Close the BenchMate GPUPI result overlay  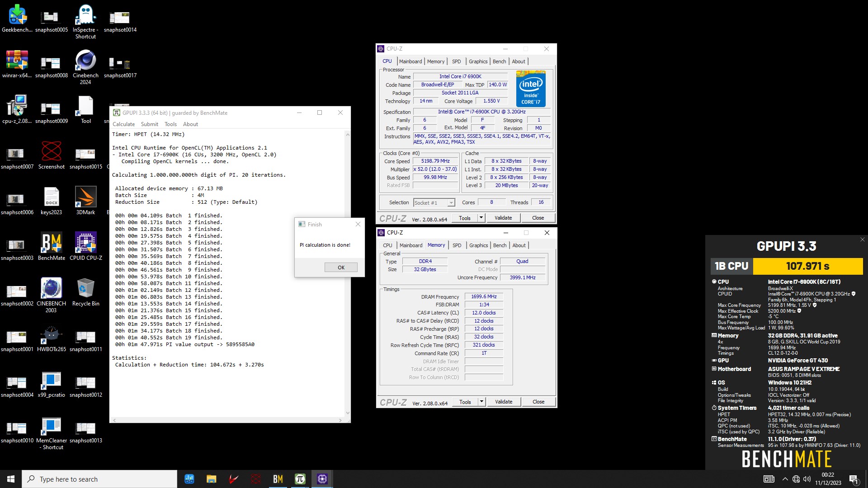[x=862, y=239]
